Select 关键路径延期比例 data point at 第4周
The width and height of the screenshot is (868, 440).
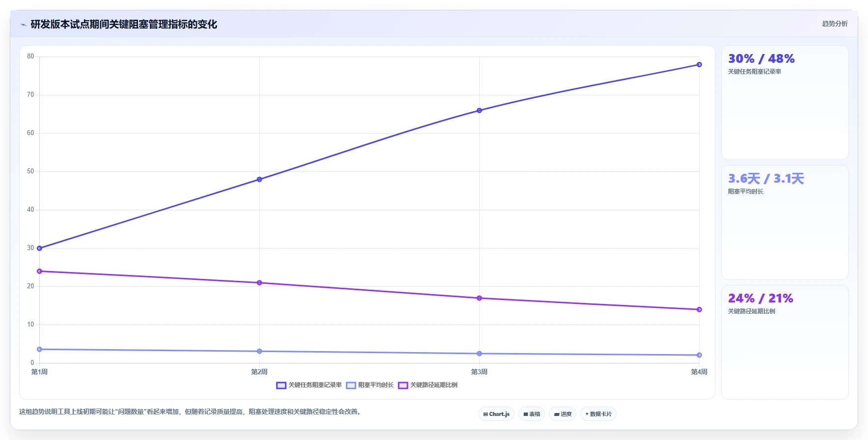(x=699, y=309)
